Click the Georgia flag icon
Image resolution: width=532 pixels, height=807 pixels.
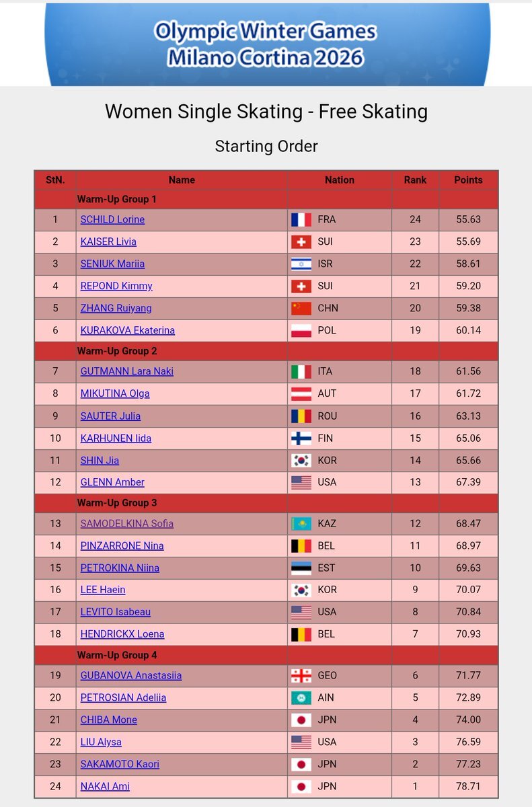(x=301, y=675)
